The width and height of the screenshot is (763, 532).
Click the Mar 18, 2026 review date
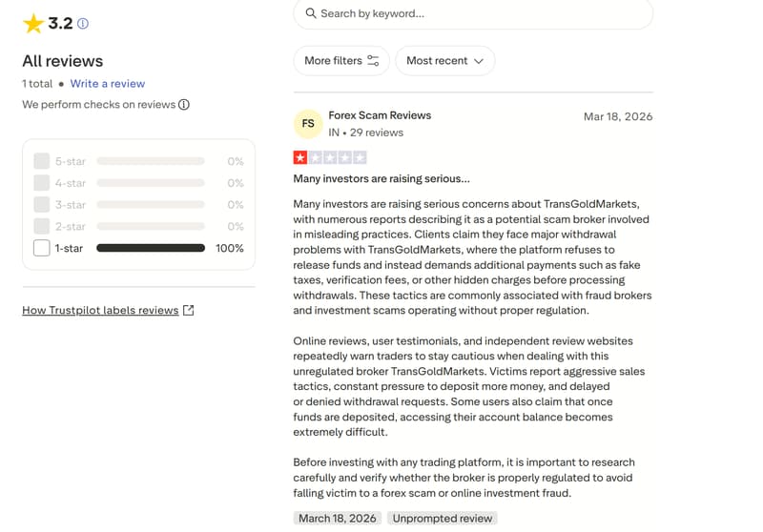point(618,116)
